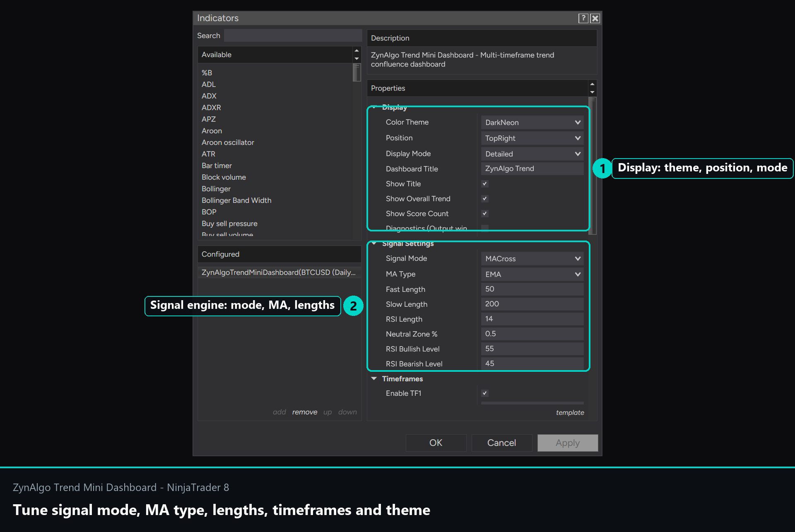
Task: Click the Properties scroll-up arrow
Action: point(592,84)
